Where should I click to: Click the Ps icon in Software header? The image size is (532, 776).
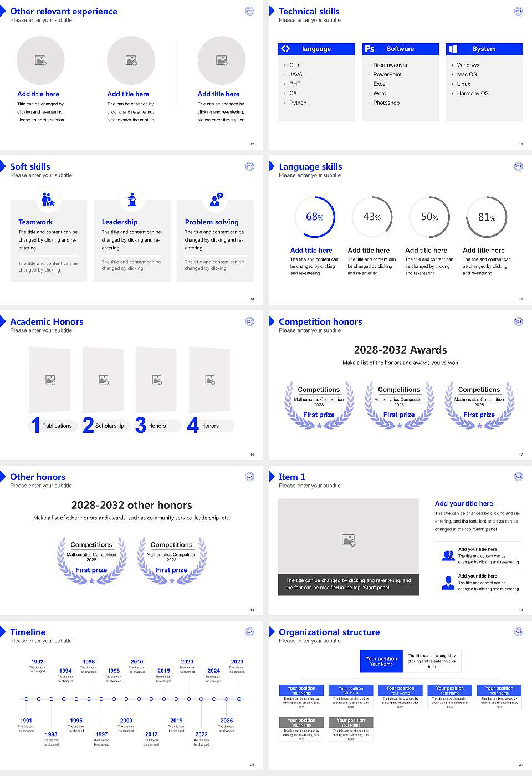(370, 49)
